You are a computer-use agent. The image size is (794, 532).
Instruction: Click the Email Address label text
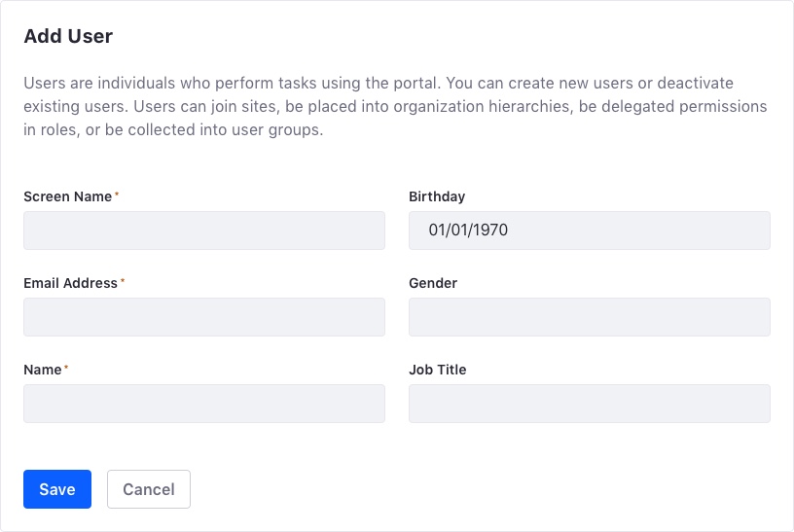(x=70, y=283)
